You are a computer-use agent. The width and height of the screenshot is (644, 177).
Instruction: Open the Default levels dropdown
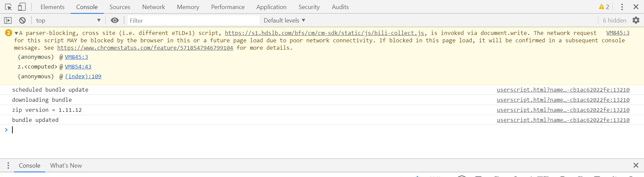[284, 20]
